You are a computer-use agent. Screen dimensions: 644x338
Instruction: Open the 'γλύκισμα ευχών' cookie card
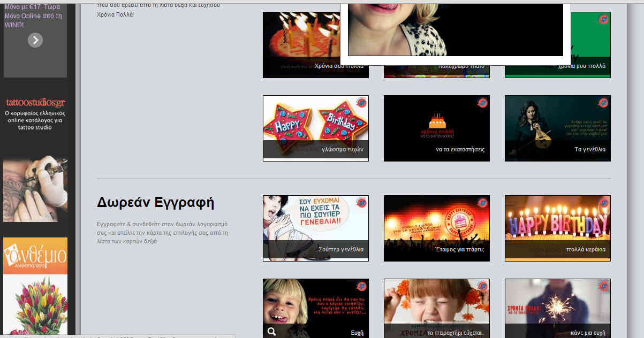[x=316, y=128]
